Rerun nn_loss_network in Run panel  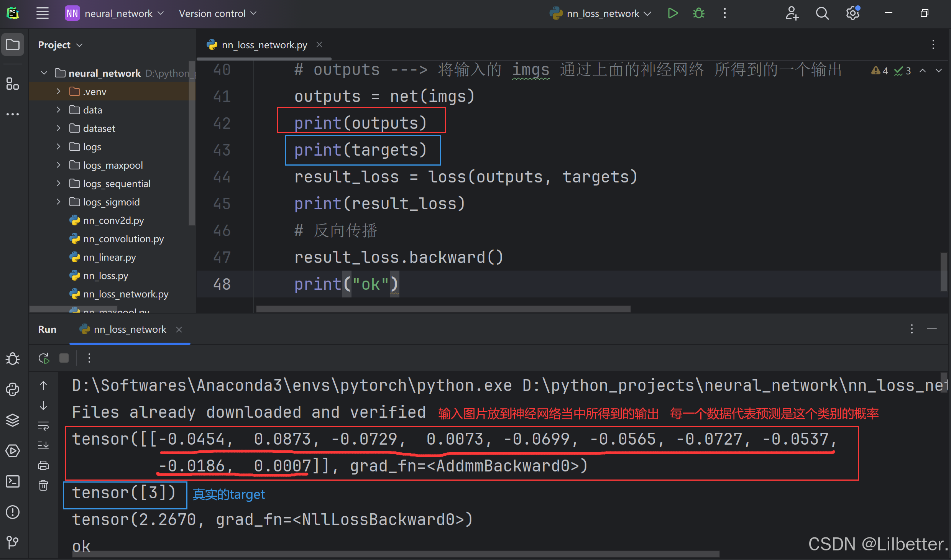[x=44, y=358]
